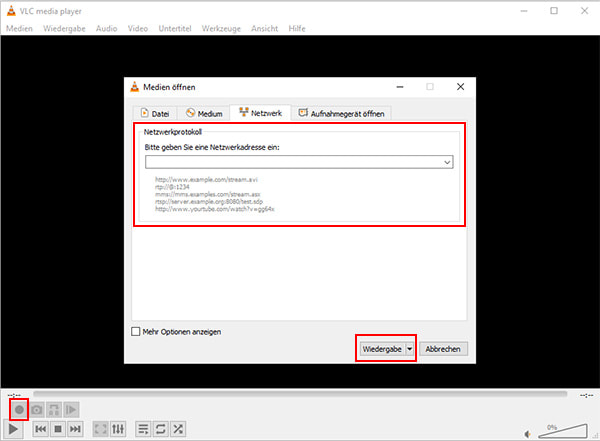Screen dimensions: 600x441
Task: Open the Werkzeuge menu
Action: (221, 28)
